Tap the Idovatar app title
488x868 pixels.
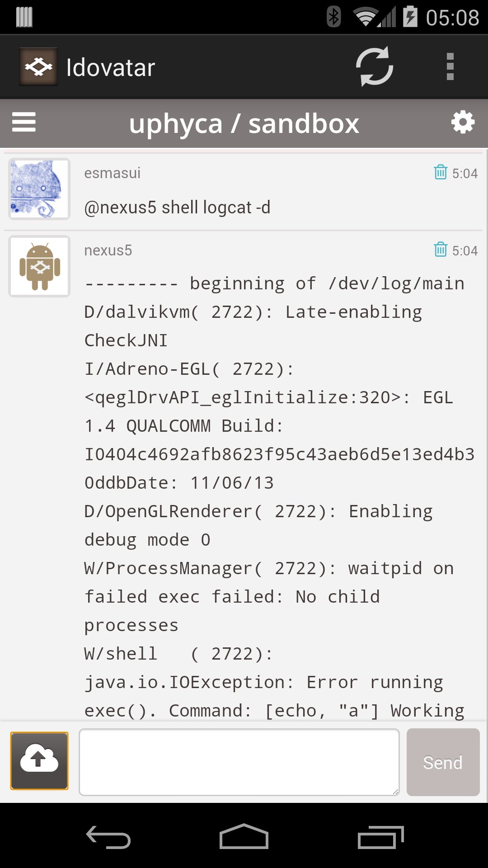click(x=111, y=68)
